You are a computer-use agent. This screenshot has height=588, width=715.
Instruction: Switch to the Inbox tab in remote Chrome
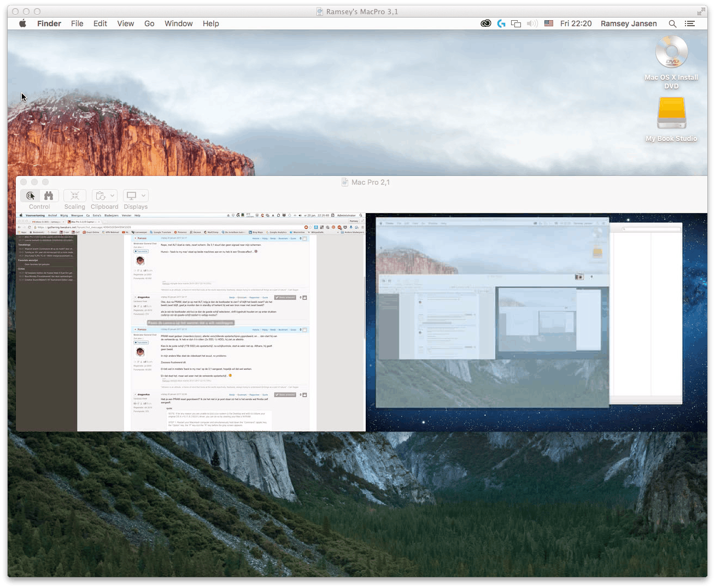(48, 222)
